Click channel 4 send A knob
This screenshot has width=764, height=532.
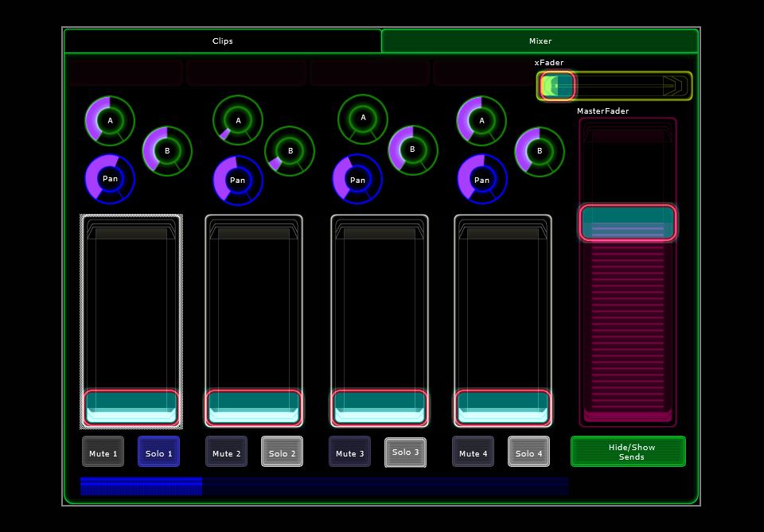click(x=482, y=121)
